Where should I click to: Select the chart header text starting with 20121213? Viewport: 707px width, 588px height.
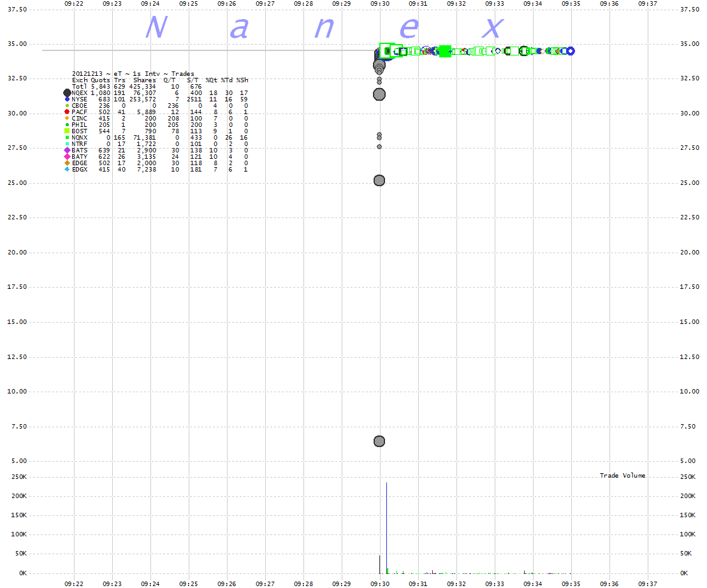pyautogui.click(x=133, y=73)
